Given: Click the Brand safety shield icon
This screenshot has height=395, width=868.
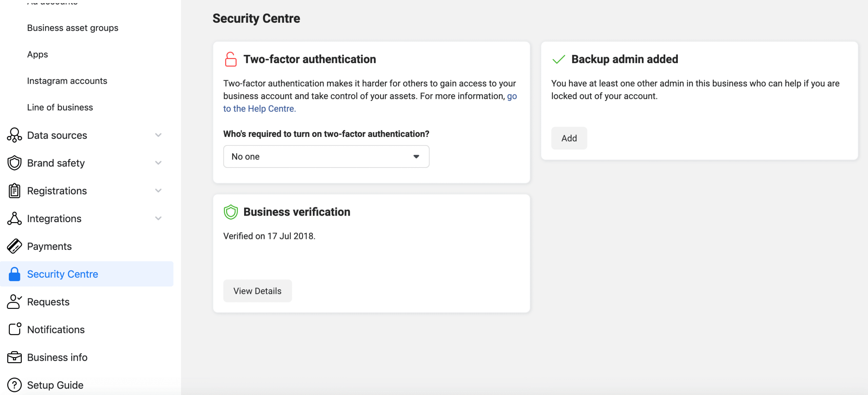Looking at the screenshot, I should point(14,163).
